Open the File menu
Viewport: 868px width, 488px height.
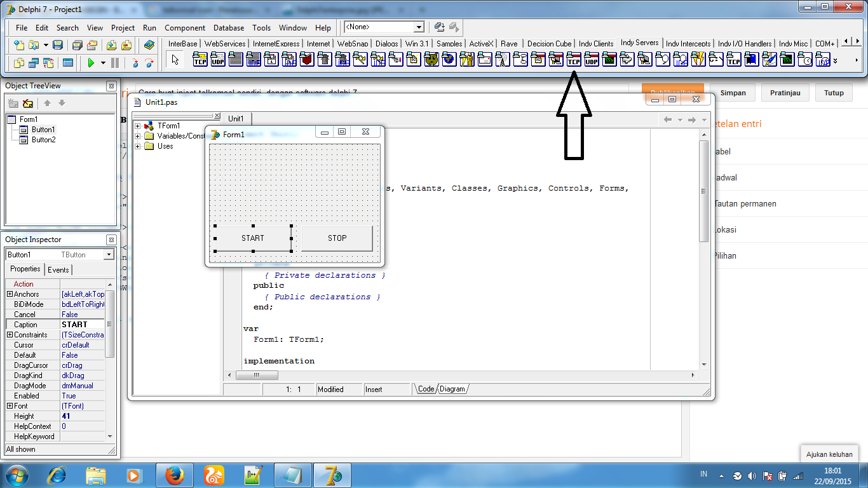coord(22,27)
